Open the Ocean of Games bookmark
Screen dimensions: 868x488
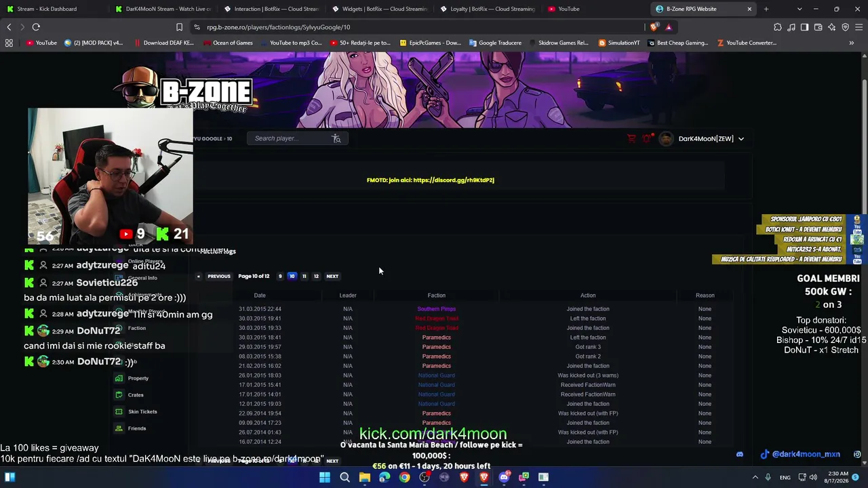[227, 43]
